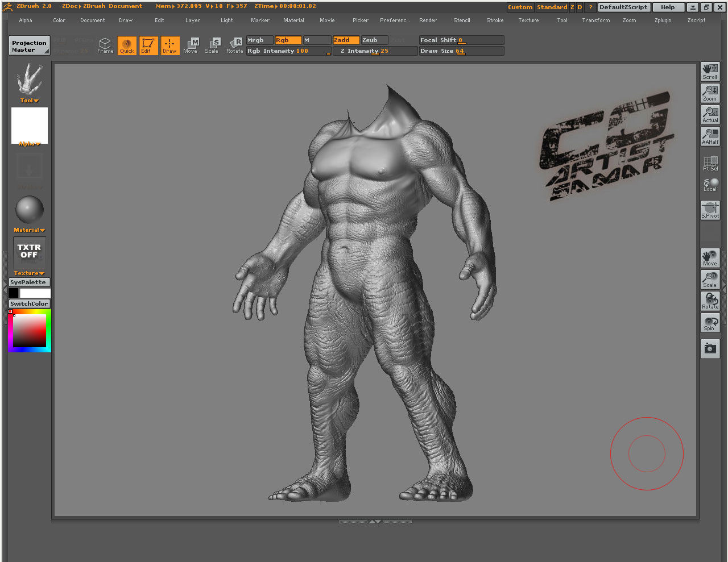Open the Preferences menu

pos(394,20)
